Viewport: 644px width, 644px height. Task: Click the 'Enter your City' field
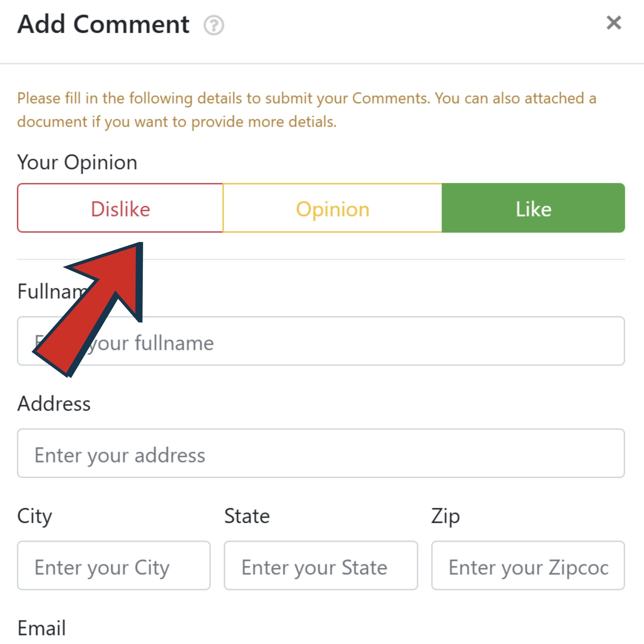click(114, 566)
